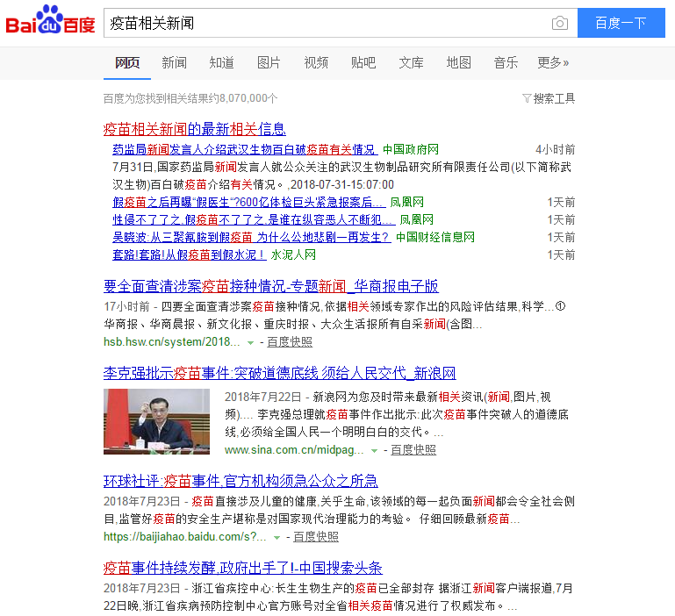The height and width of the screenshot is (616, 675).
Task: Open 疫苗事件持续发酵 中国搜索头条 result
Action: (x=243, y=568)
